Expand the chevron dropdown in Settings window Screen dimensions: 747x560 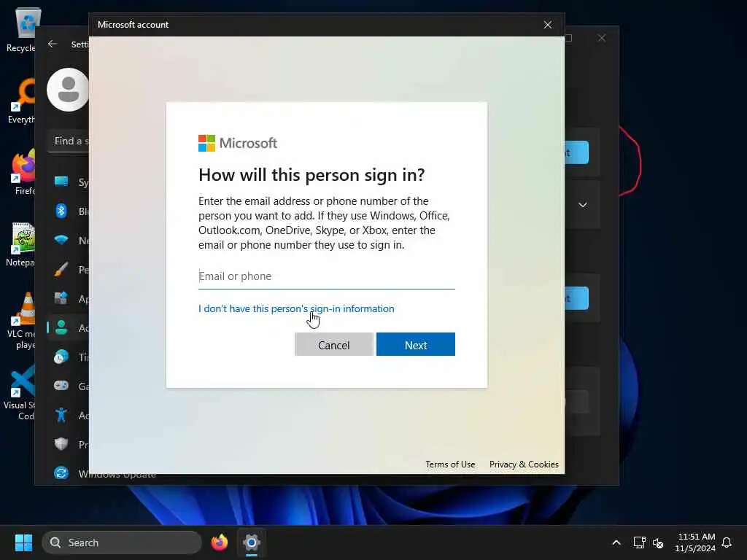(x=583, y=205)
